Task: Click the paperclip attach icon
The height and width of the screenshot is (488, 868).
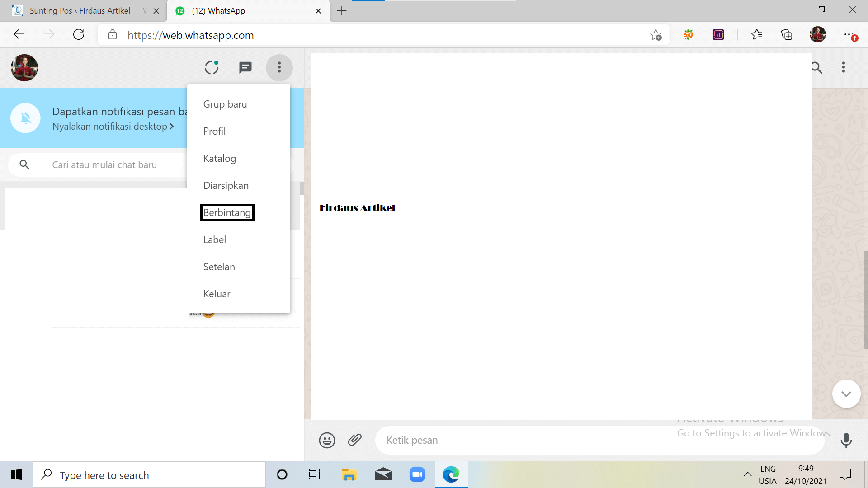Action: coord(355,440)
